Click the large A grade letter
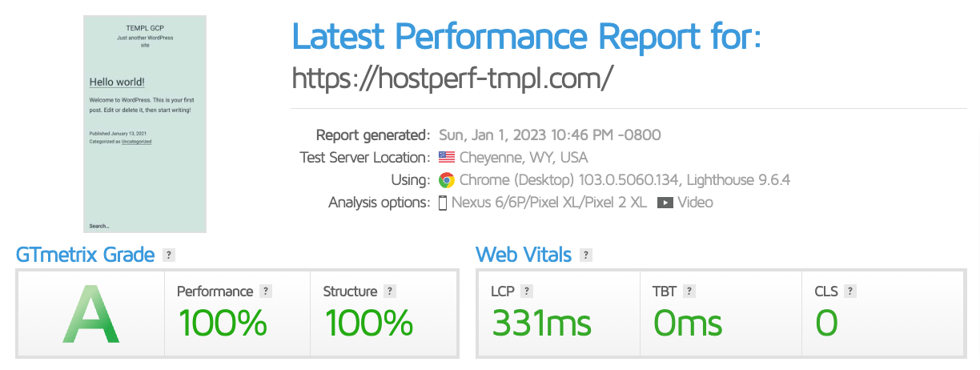This screenshot has width=980, height=370. click(90, 315)
